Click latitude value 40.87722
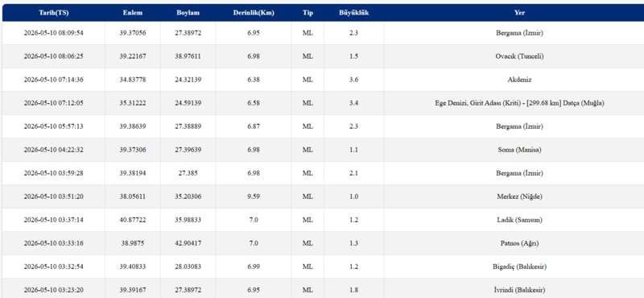The height and width of the screenshot is (298, 644). point(133,220)
